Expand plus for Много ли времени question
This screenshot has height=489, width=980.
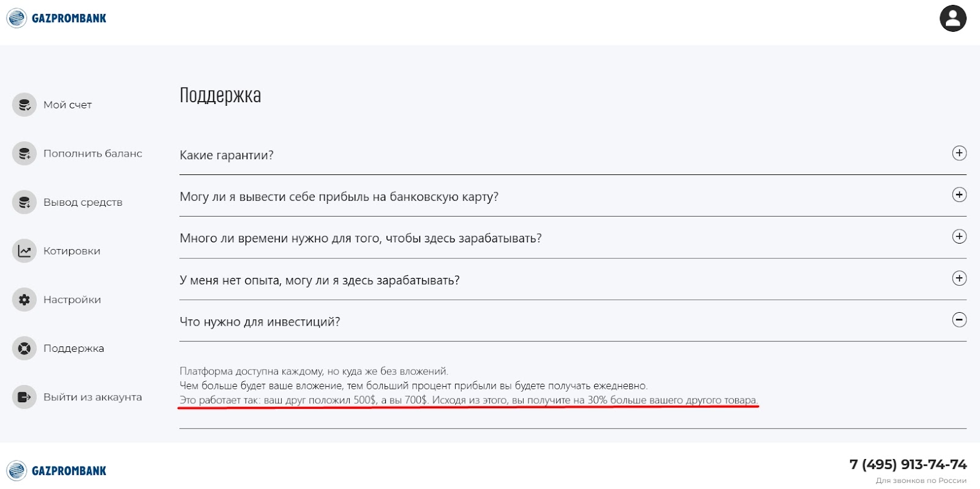point(959,236)
